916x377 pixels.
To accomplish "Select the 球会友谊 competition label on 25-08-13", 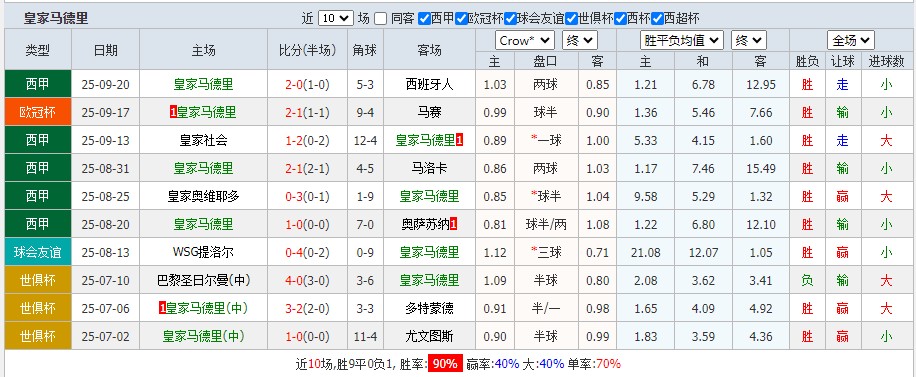I will click(38, 253).
